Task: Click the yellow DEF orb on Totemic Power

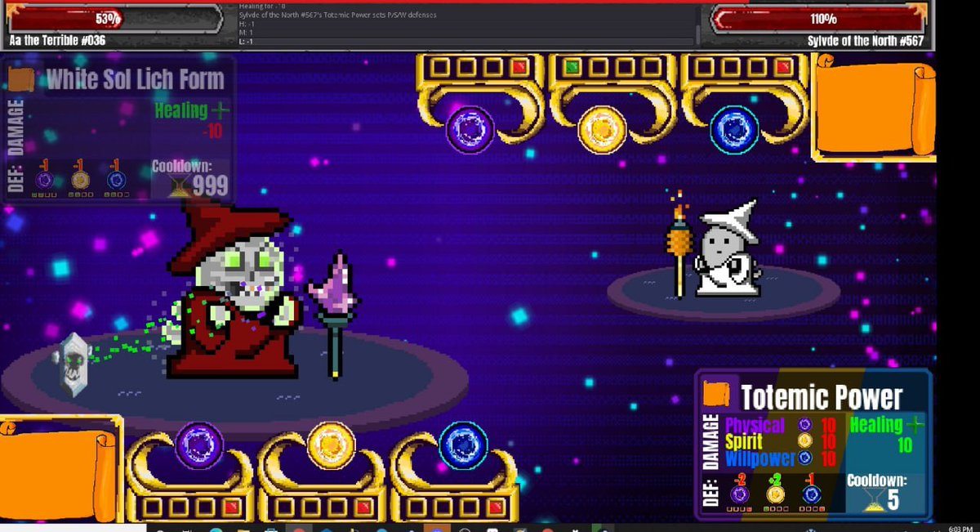Action: click(775, 494)
